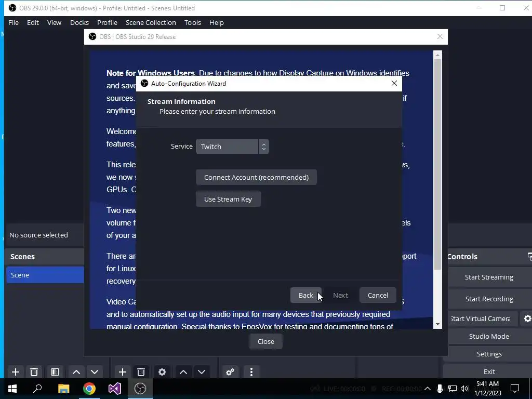Click Start Recording in Controls
The width and height of the screenshot is (532, 399).
coord(489,299)
